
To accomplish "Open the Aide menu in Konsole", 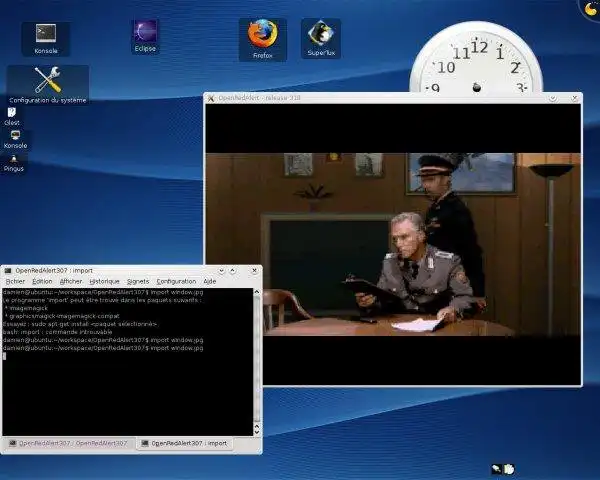I will [210, 281].
